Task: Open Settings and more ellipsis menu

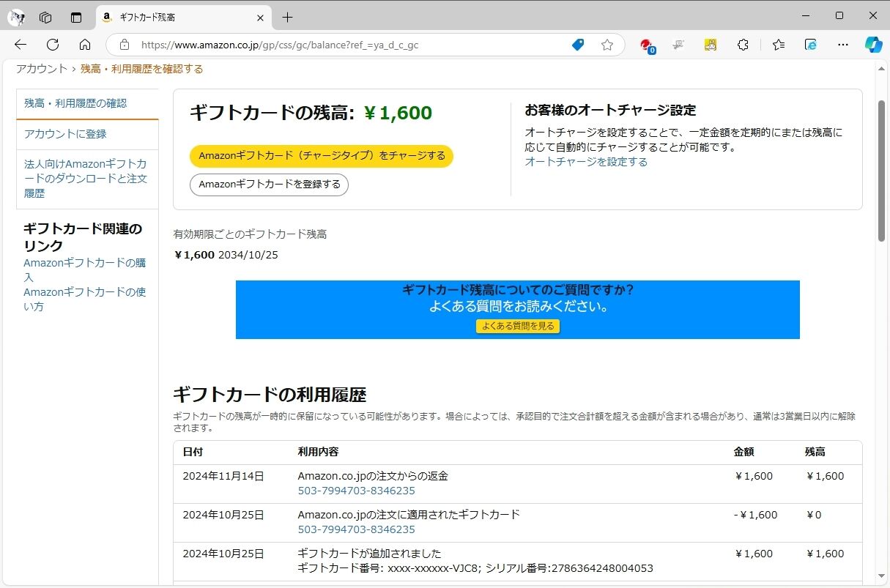Action: click(x=842, y=45)
